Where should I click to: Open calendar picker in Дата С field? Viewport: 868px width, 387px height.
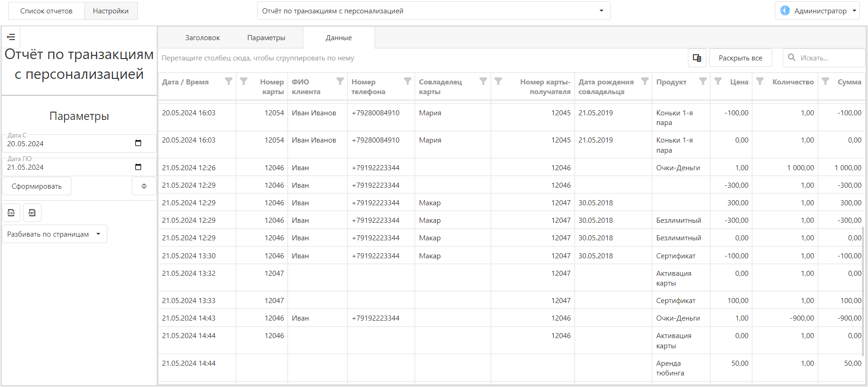point(138,143)
